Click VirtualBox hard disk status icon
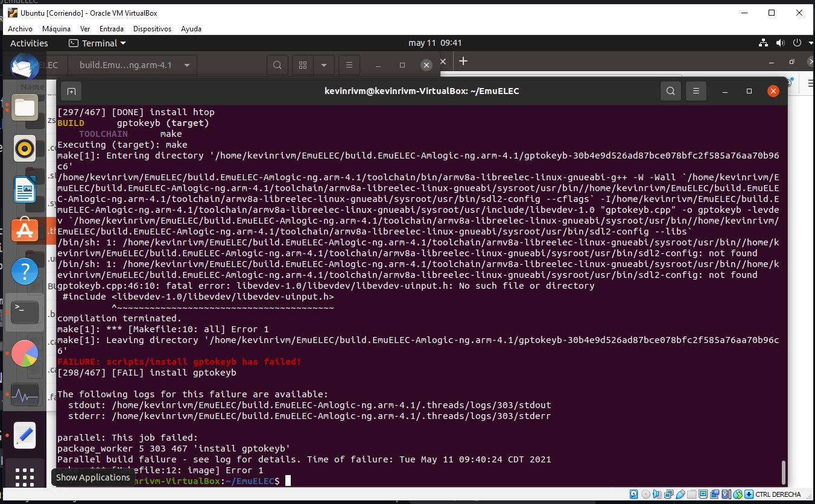 point(633,494)
